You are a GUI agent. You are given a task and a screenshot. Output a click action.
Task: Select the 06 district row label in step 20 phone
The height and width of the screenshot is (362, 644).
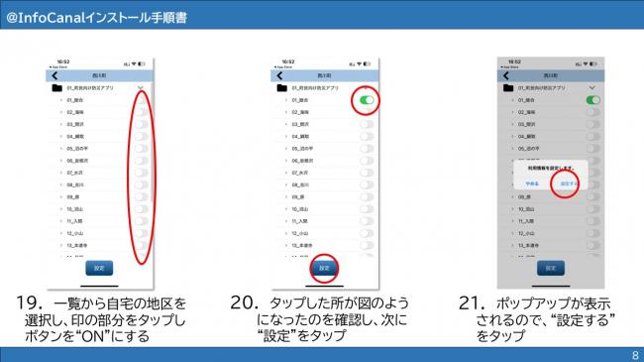click(302, 161)
